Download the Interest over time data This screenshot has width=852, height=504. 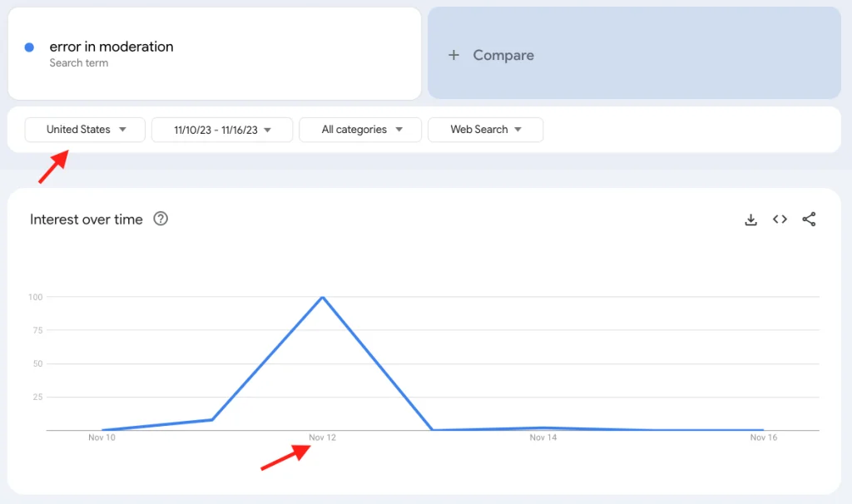click(x=750, y=220)
